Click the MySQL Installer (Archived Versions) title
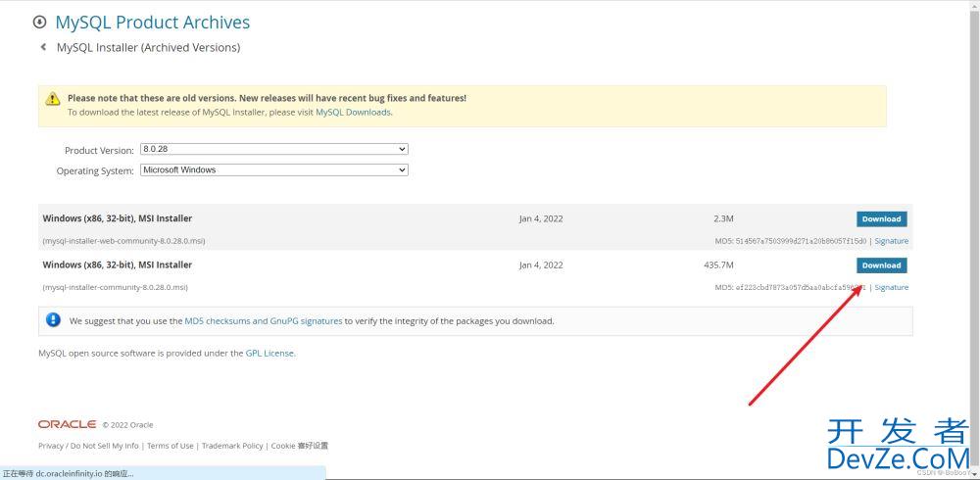Viewport: 980px width, 480px height. point(148,47)
